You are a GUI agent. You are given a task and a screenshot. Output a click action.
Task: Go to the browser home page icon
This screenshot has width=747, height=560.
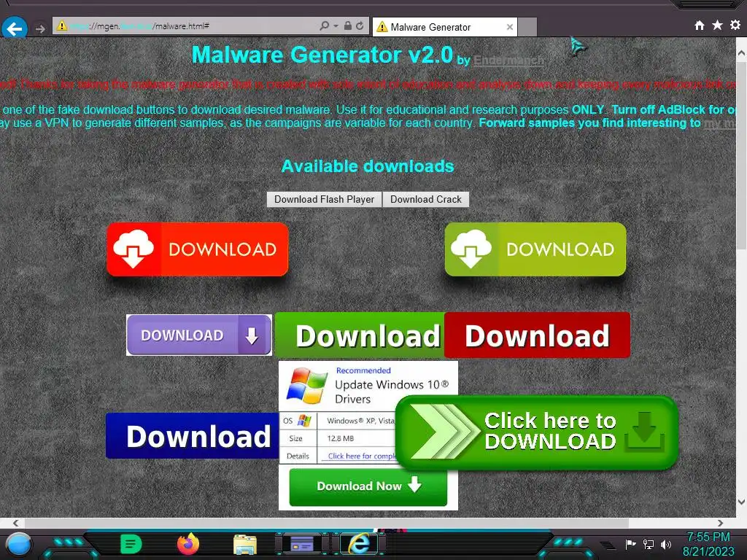pyautogui.click(x=700, y=26)
